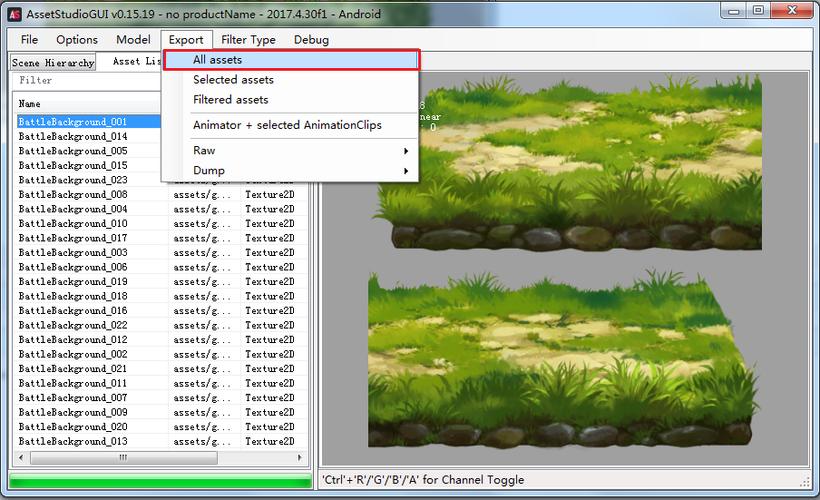Image resolution: width=820 pixels, height=500 pixels.
Task: Select BattleBackground_014 in the asset list
Action: tap(73, 137)
